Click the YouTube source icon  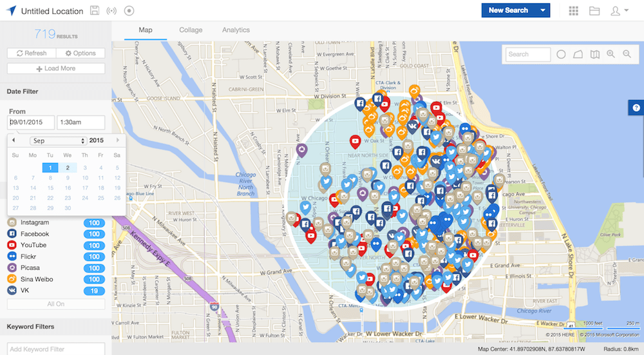pyautogui.click(x=12, y=245)
